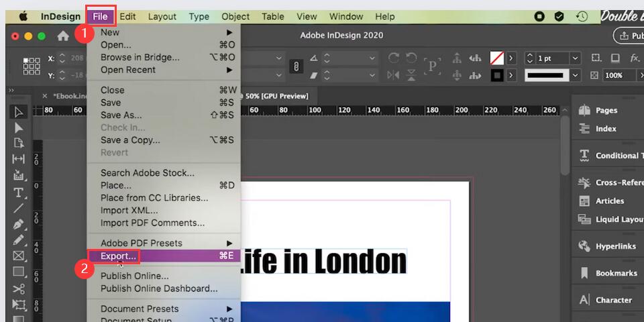The height and width of the screenshot is (322, 644).
Task: Select the Type tool
Action: 19,193
